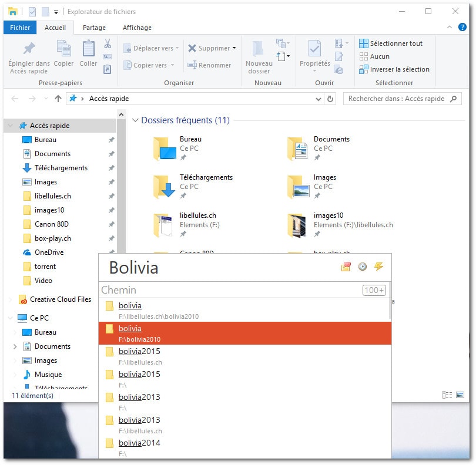
Task: Open the Documents folder tile
Action: pyautogui.click(x=319, y=148)
